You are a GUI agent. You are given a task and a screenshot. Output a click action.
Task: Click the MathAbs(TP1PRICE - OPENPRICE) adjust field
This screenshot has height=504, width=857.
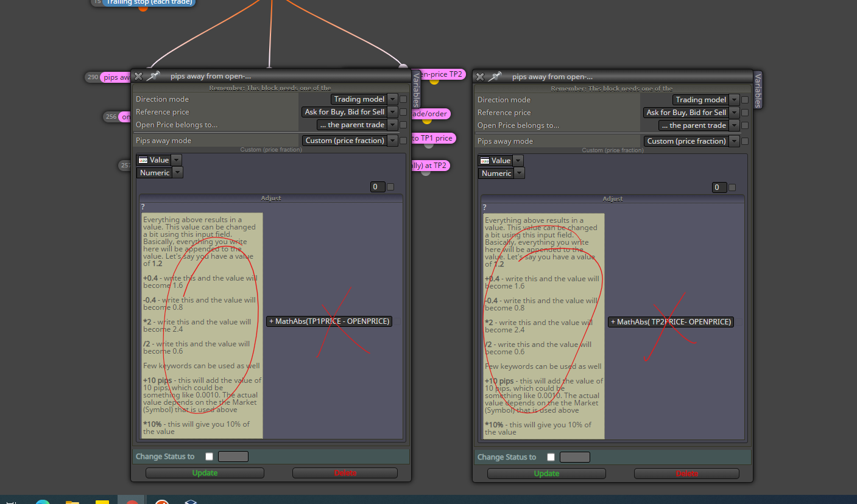[x=329, y=321]
